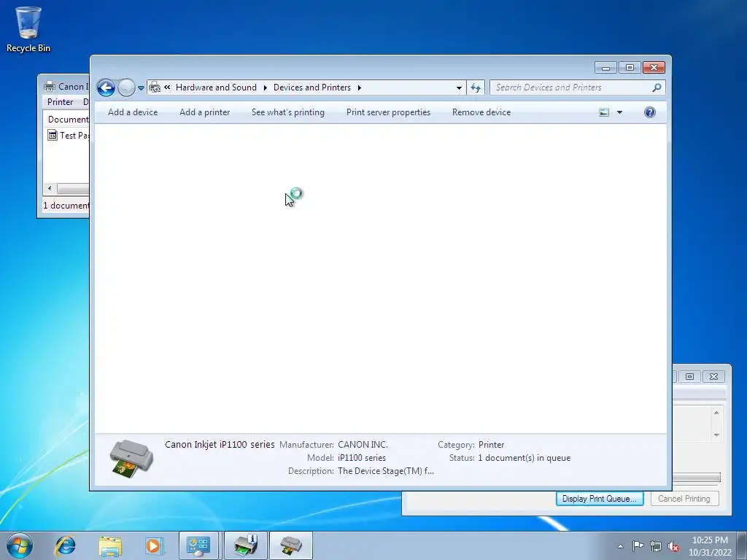This screenshot has height=560, width=747.
Task: Click The Device Stage(TM) description text
Action: 386,471
